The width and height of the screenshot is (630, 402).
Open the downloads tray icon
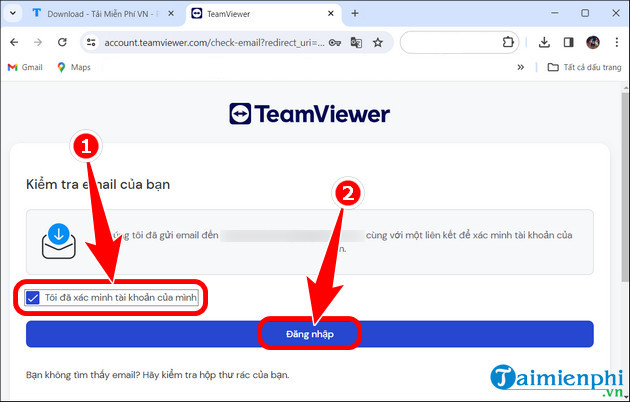[x=544, y=42]
